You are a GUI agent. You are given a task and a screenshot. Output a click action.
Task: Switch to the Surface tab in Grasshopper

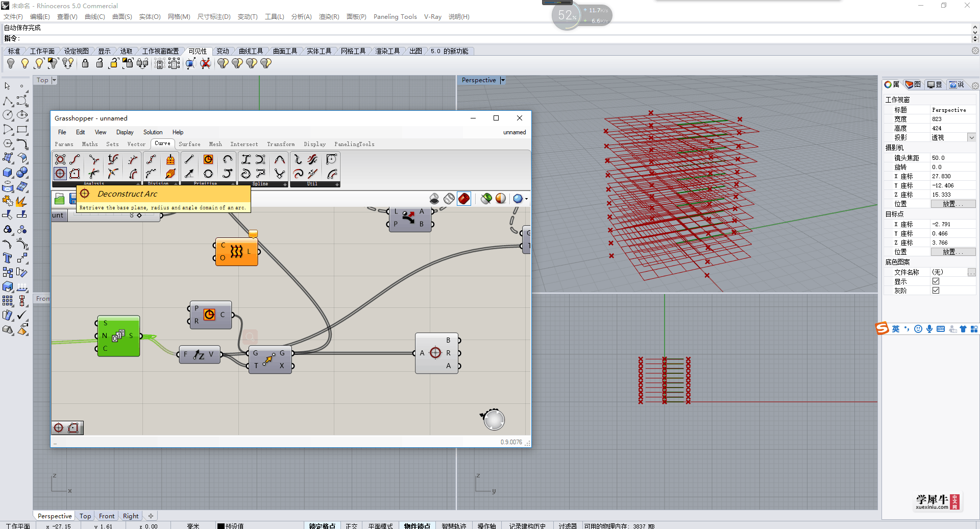pyautogui.click(x=189, y=144)
